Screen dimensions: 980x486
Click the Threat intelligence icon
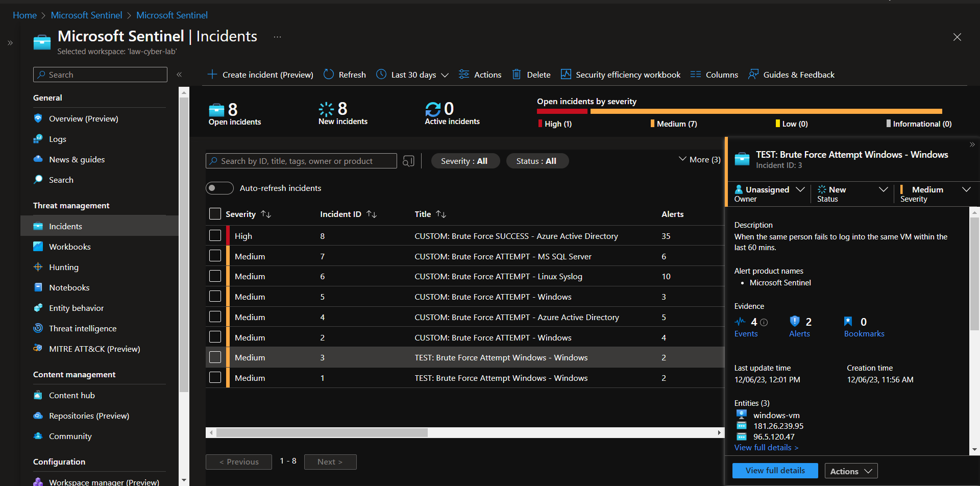(x=38, y=328)
